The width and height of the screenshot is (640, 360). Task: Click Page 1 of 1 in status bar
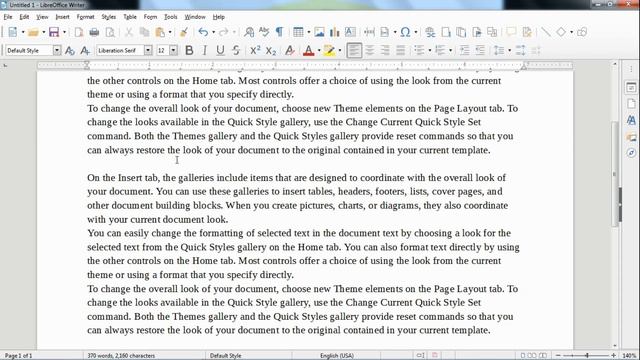coord(18,356)
